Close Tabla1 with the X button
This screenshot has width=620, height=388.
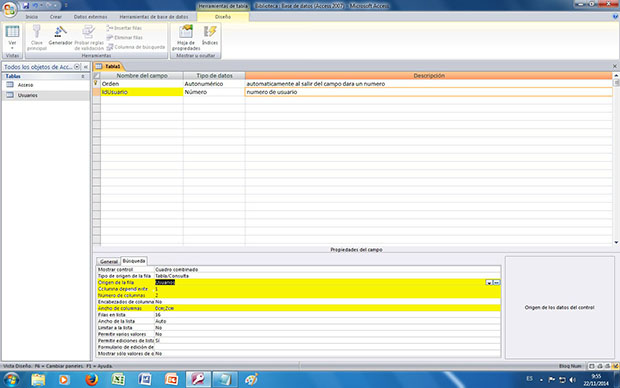pos(615,66)
